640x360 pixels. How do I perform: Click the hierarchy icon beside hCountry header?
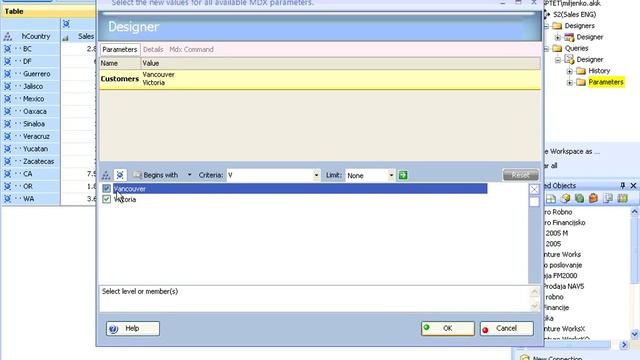click(7, 37)
